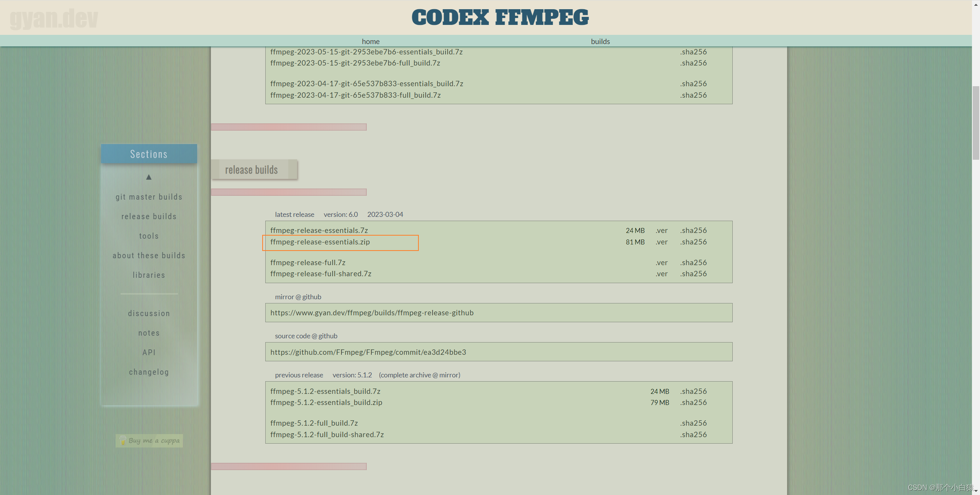Go to the tools section link
Viewport: 980px width, 495px height.
pos(149,236)
